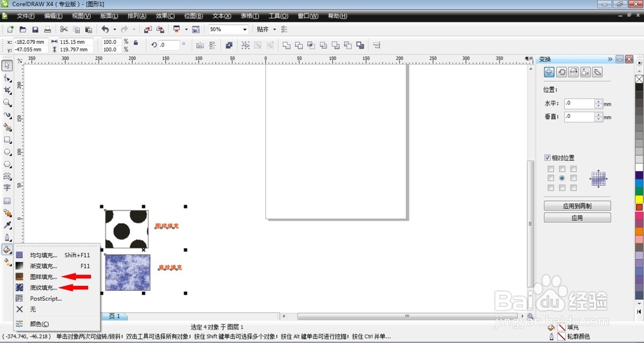This screenshot has width=644, height=343.
Task: Click the x position field showing -182.079 mm
Action: point(31,42)
